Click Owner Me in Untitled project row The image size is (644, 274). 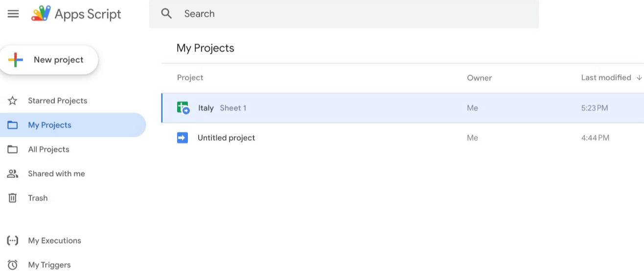pyautogui.click(x=472, y=138)
